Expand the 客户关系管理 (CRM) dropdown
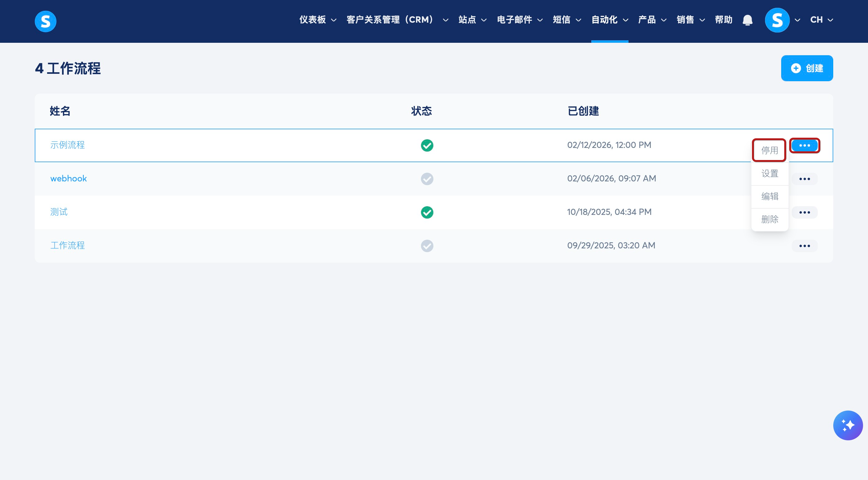Viewport: 868px width, 480px height. click(x=397, y=20)
